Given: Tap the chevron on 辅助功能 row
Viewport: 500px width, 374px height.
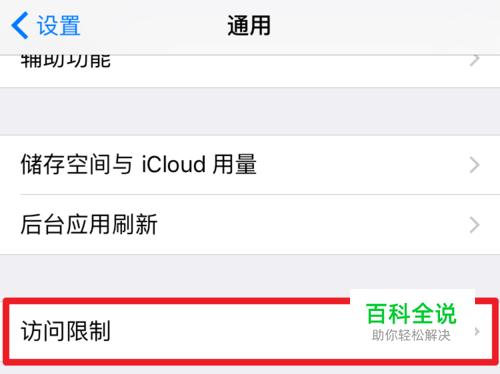Looking at the screenshot, I should (475, 61).
